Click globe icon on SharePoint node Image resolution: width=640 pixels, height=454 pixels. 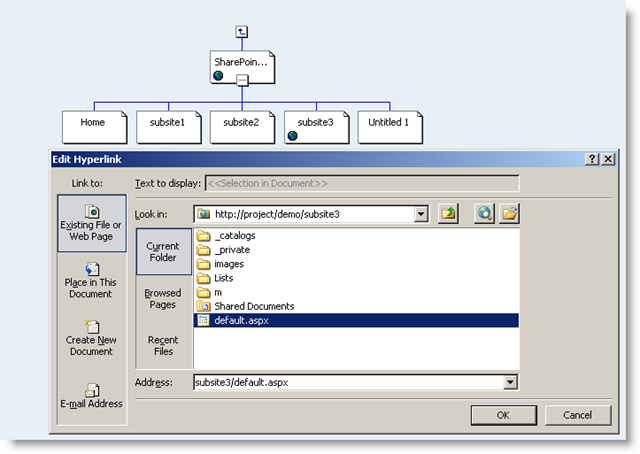[x=218, y=76]
